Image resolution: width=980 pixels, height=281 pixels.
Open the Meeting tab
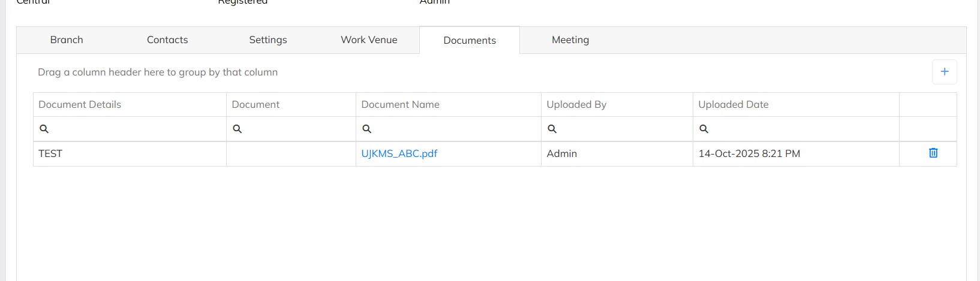click(x=570, y=40)
